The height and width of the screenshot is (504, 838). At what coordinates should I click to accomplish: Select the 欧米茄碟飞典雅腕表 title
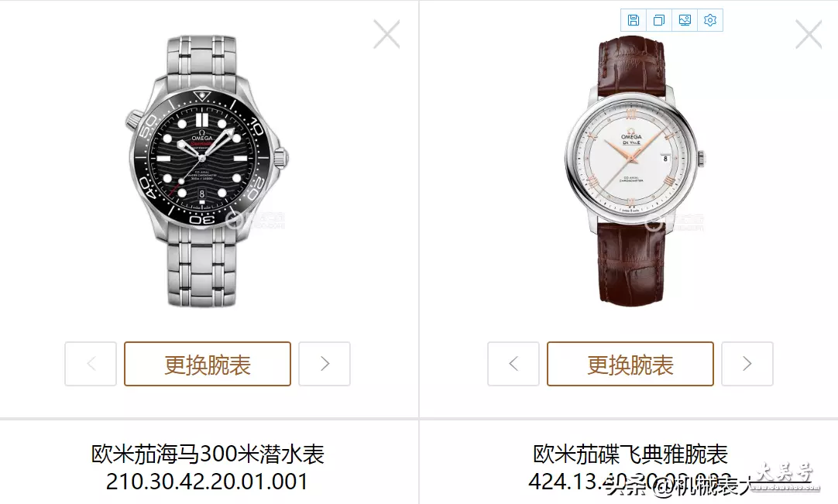pyautogui.click(x=630, y=454)
